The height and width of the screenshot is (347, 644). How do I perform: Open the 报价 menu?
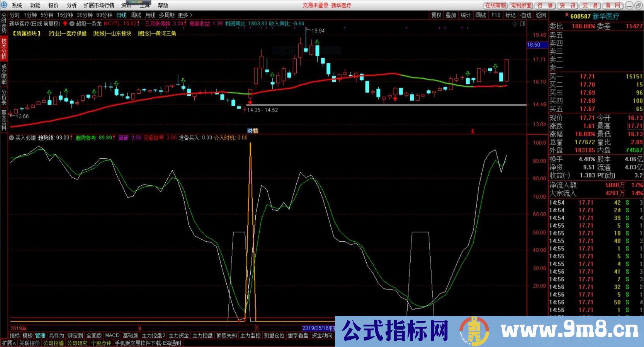tap(54, 5)
